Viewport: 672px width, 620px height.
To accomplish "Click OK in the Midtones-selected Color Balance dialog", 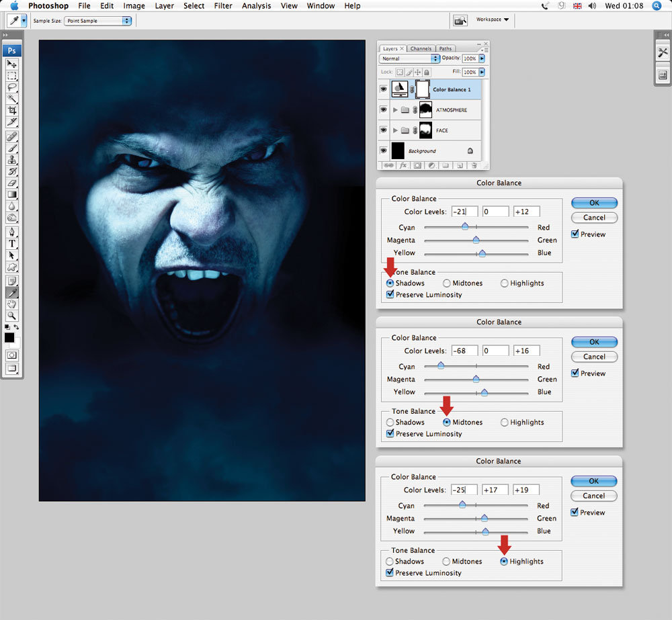I will pyautogui.click(x=595, y=342).
